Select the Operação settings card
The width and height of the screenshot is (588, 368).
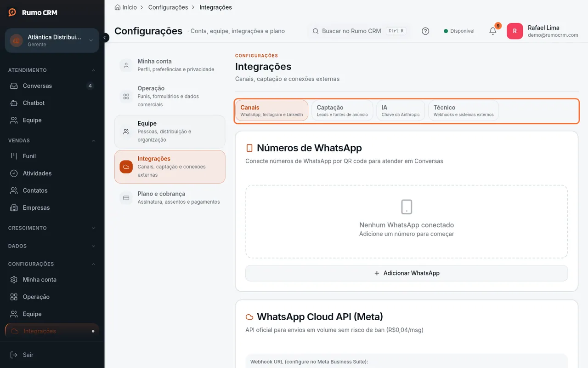(170, 96)
